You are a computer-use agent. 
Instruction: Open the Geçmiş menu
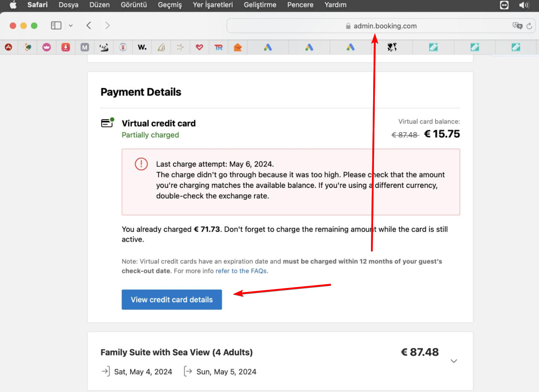pos(170,5)
